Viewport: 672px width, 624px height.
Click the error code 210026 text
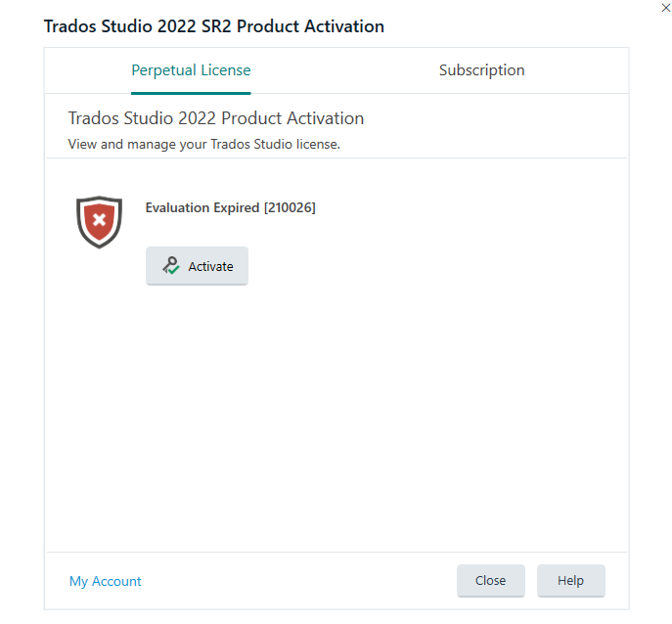pos(290,207)
